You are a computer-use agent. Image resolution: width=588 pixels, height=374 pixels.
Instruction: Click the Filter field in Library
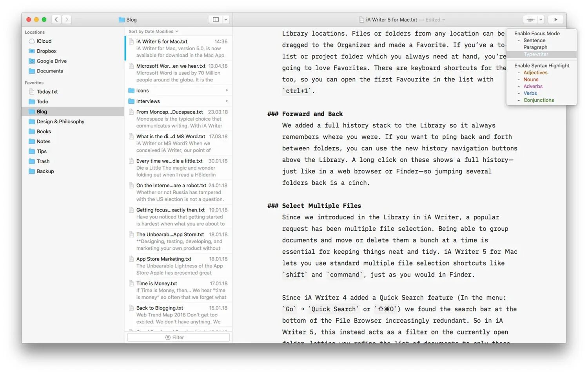(178, 337)
